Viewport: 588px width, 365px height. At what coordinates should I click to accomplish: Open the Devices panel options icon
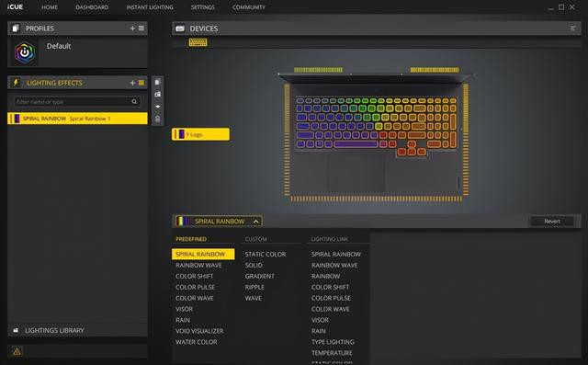[x=573, y=29]
